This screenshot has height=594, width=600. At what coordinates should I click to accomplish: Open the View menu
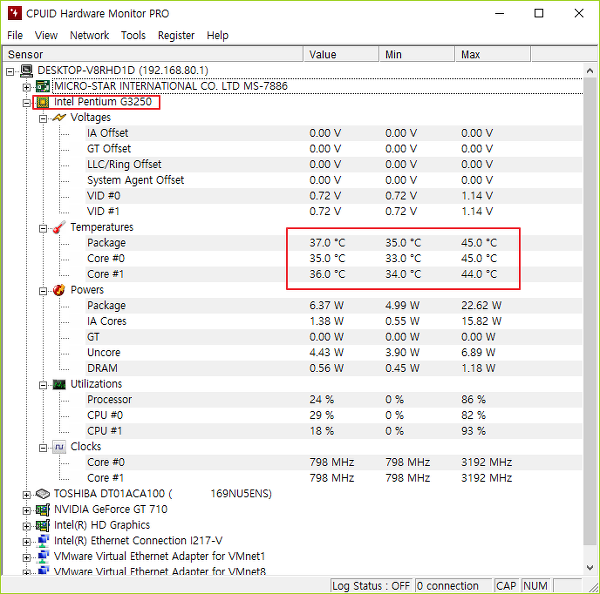[x=46, y=35]
